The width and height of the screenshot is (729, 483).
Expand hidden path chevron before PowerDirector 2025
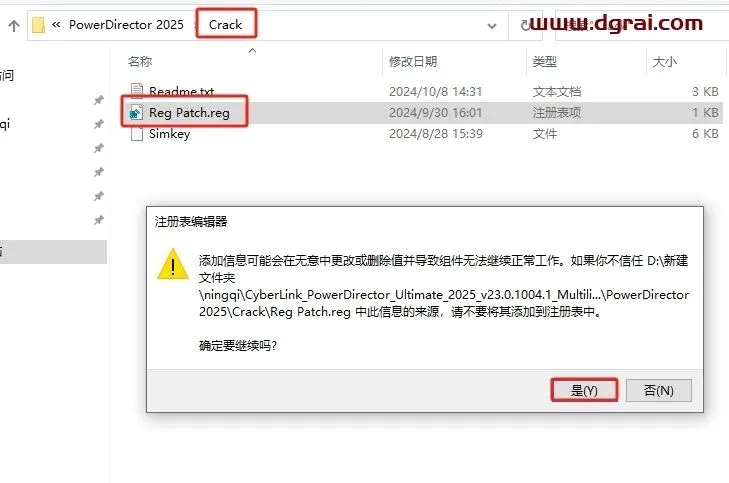point(56,25)
